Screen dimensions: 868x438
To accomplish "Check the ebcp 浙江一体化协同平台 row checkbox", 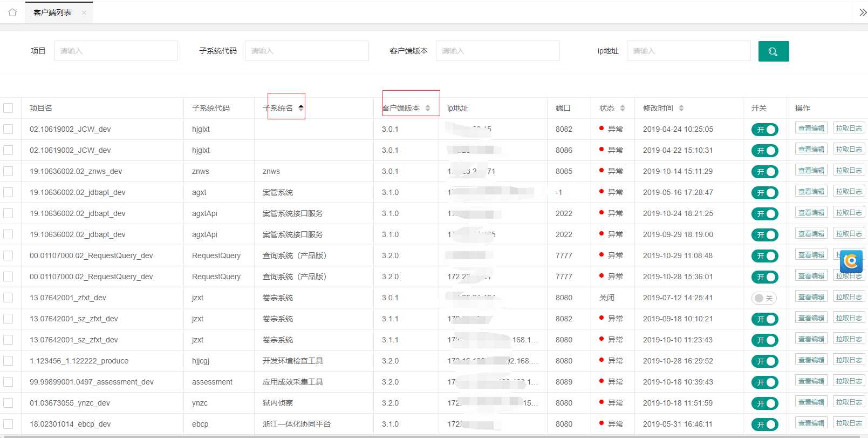I will 8,424.
